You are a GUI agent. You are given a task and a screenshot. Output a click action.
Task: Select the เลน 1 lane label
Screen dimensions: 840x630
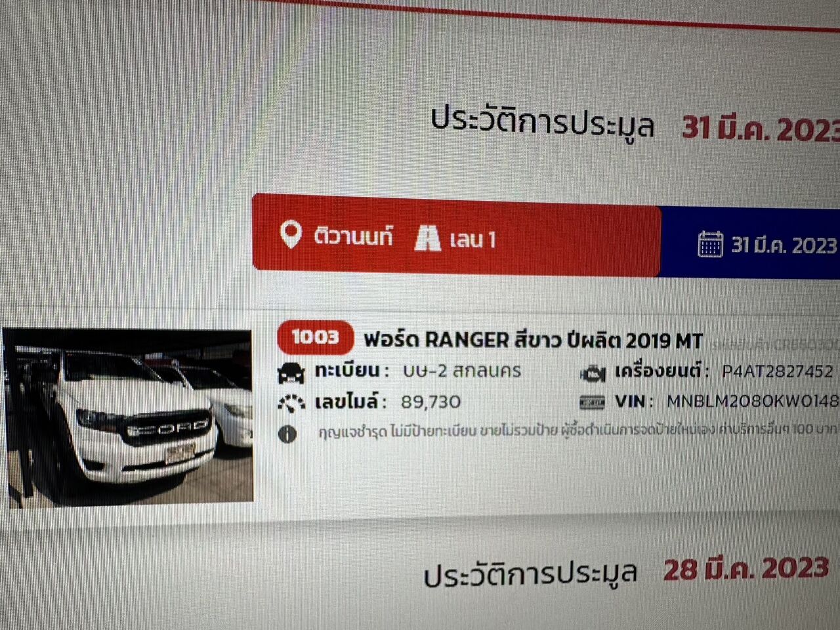point(472,240)
